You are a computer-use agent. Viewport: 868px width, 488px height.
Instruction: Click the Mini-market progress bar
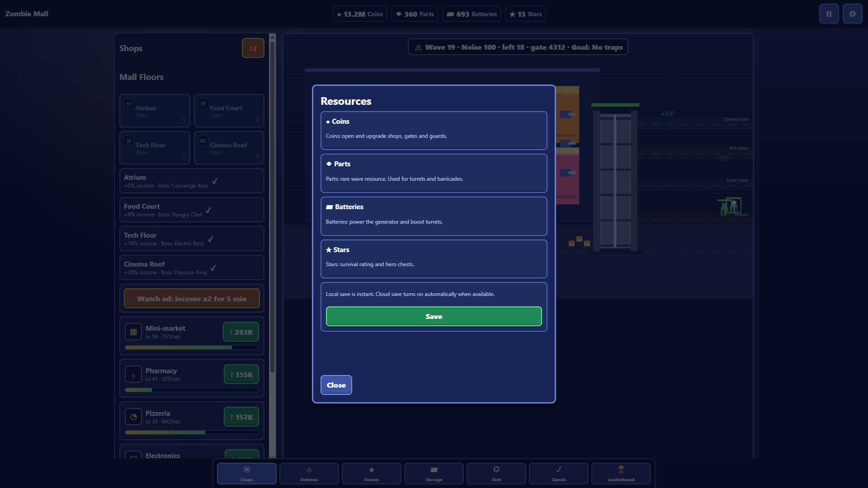[192, 347]
